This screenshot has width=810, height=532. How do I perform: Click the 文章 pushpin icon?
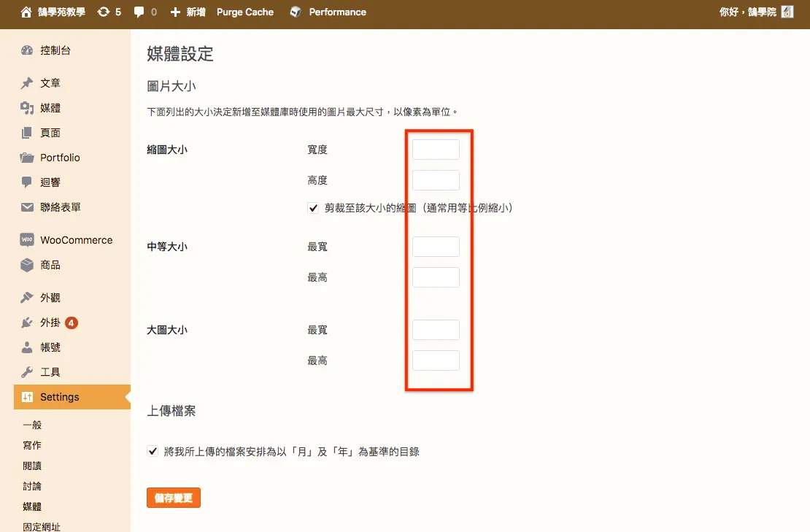[27, 83]
